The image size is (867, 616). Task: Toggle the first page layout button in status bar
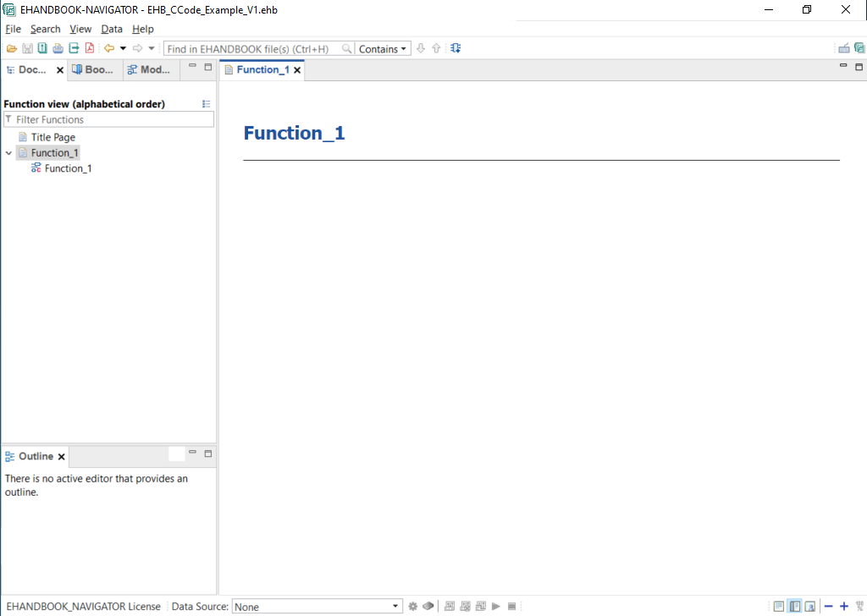click(779, 606)
